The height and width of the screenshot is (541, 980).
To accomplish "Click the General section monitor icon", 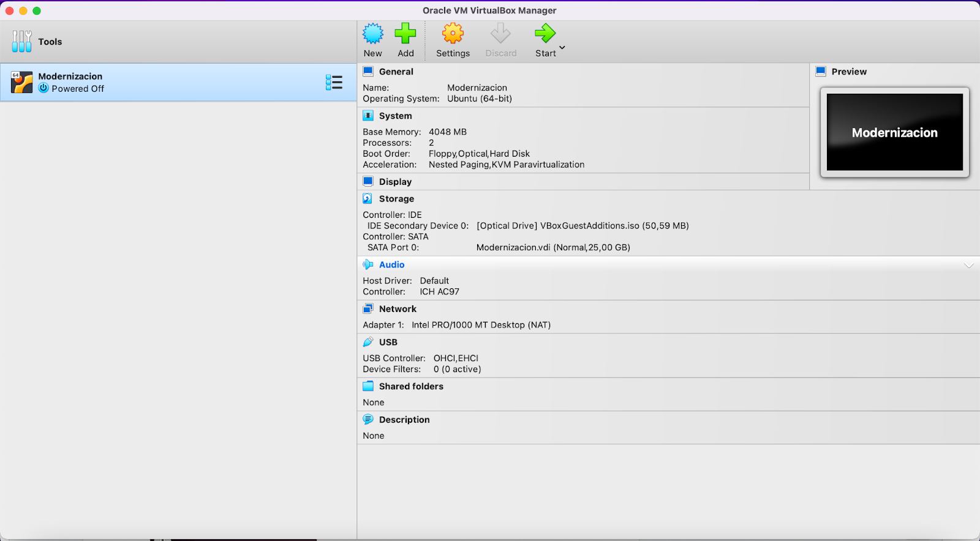I will coord(368,71).
